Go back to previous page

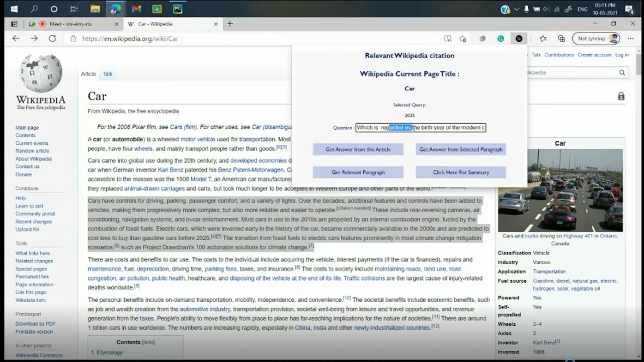click(16, 38)
